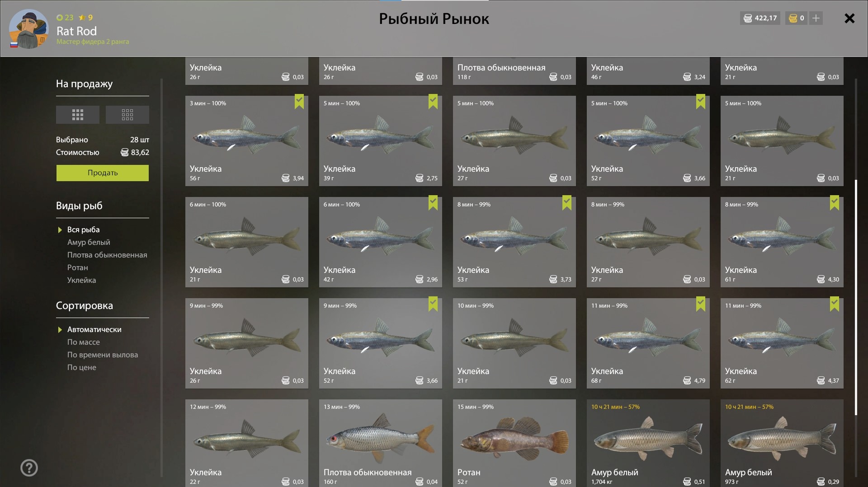Switch to small grid view icon
Image resolution: width=868 pixels, height=487 pixels.
tap(127, 115)
